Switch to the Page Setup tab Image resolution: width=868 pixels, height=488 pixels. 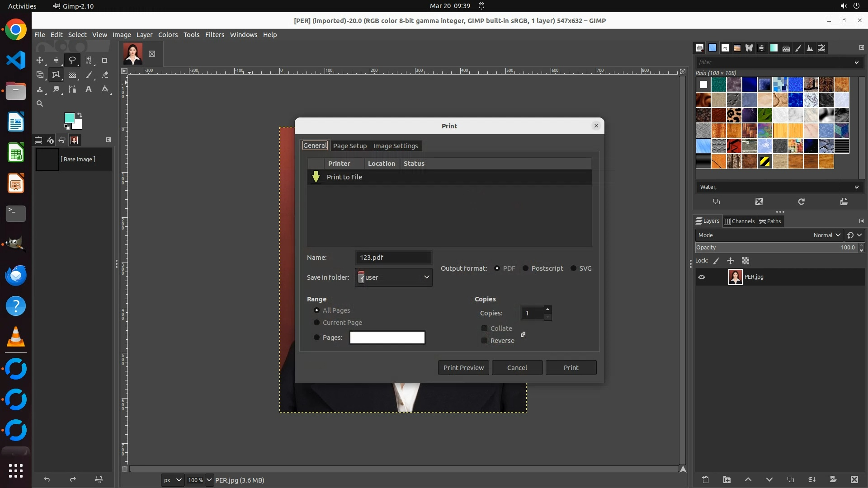(349, 146)
